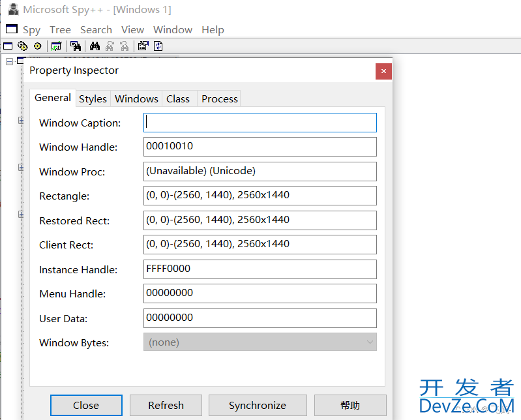Click the 'Rectangle:' label

(x=64, y=196)
